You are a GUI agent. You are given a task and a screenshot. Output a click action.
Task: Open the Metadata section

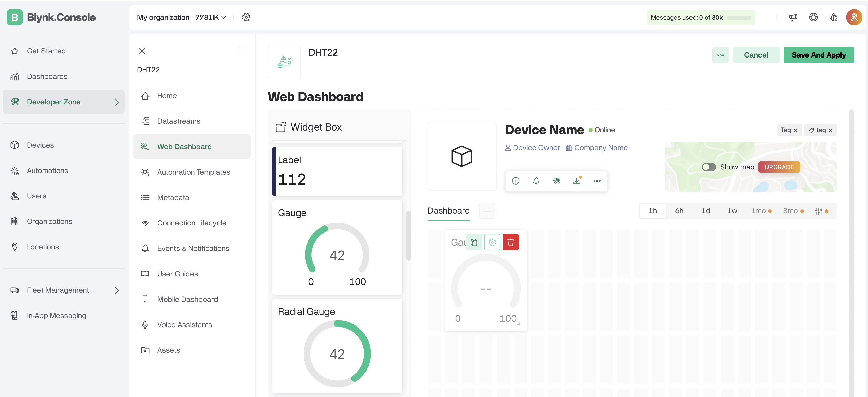tap(192, 197)
